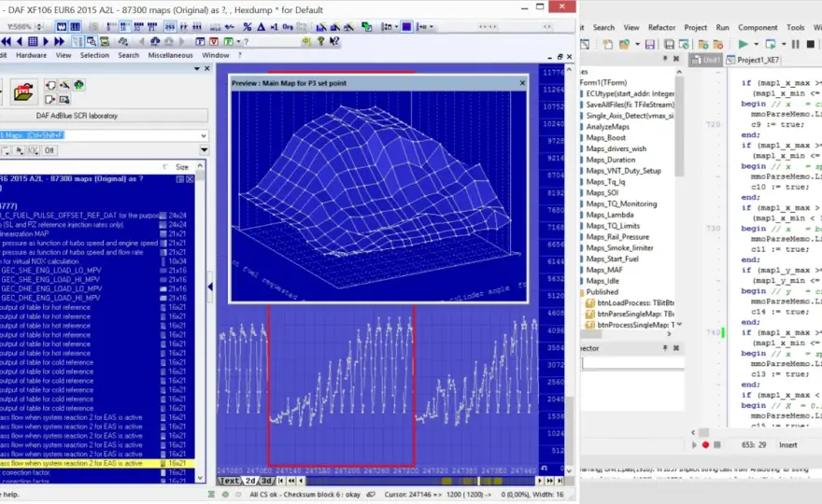Viewport: 822px width, 504px height.
Task: Click the 255 8-bit display icon
Action: (170, 27)
